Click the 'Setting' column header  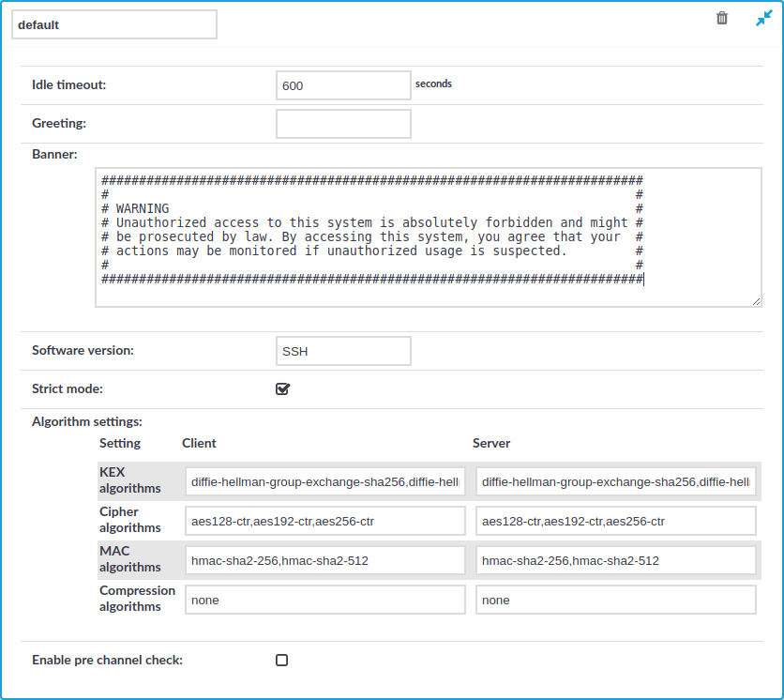coord(120,443)
